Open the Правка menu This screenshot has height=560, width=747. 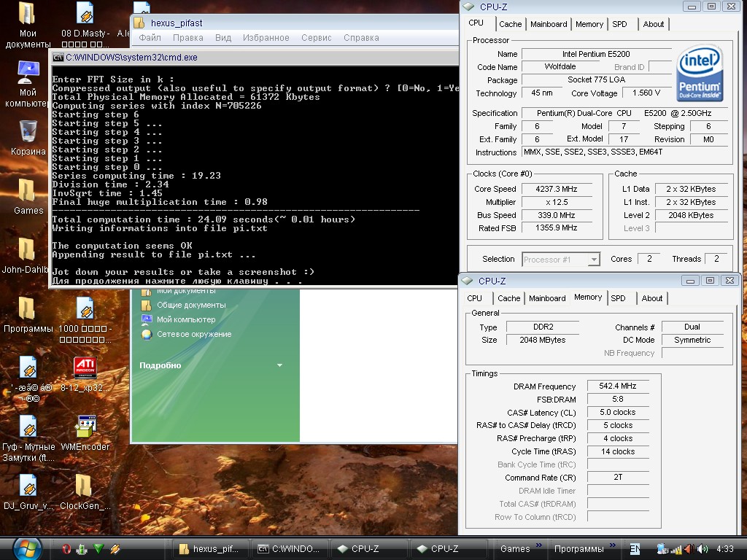point(187,38)
